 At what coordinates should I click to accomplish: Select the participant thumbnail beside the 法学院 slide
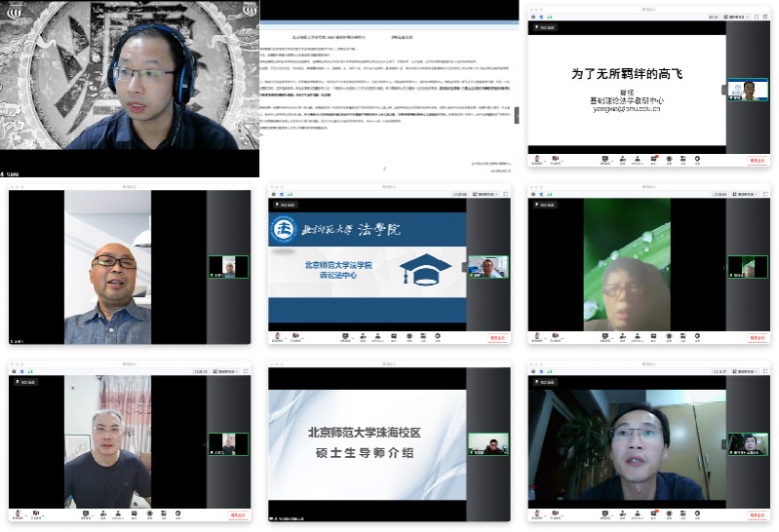coord(487,267)
